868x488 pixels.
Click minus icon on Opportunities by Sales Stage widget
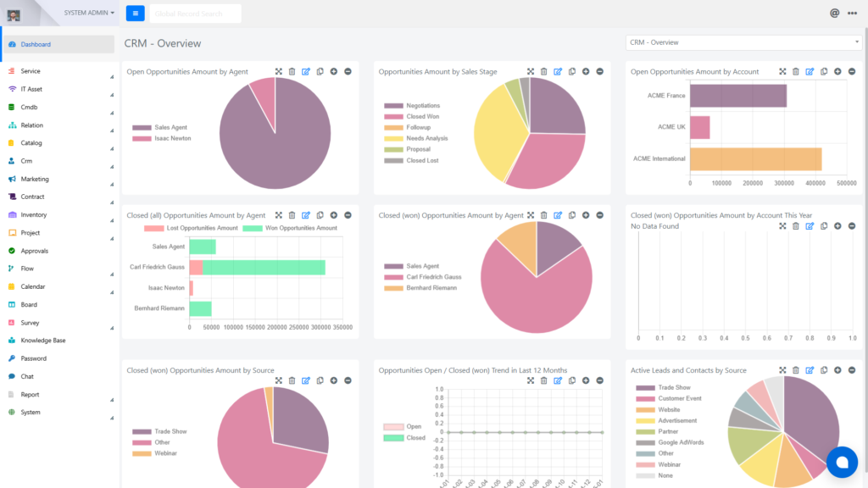point(599,71)
